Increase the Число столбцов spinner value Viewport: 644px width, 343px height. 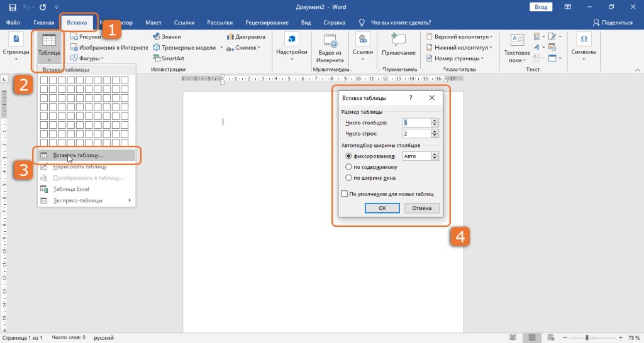[435, 120]
